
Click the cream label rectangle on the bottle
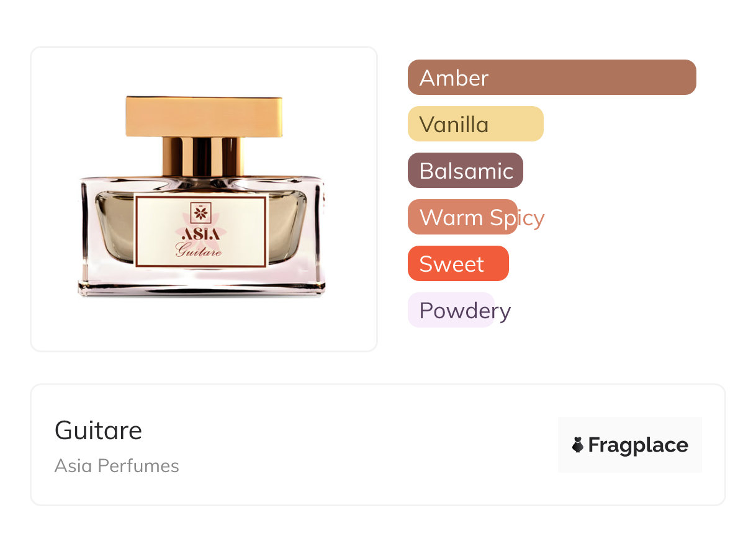(200, 231)
